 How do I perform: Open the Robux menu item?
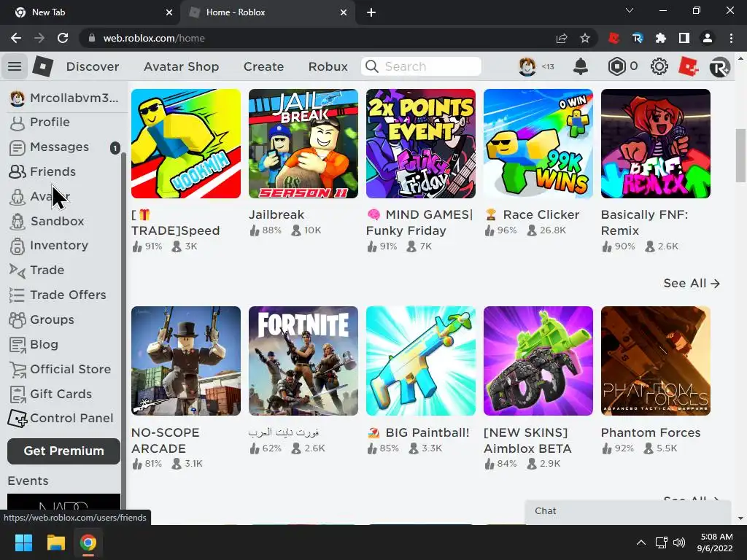(328, 66)
